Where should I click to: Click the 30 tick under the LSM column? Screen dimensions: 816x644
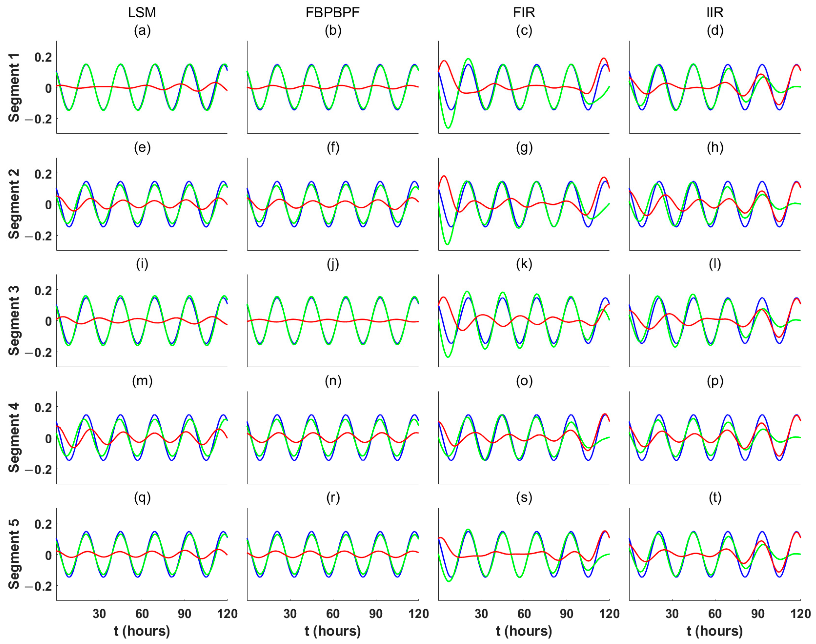pos(99,613)
